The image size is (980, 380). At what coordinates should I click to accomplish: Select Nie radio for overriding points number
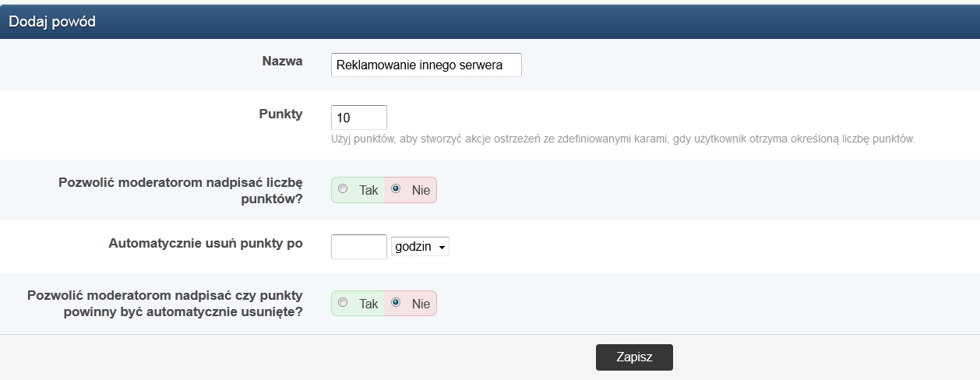(396, 189)
